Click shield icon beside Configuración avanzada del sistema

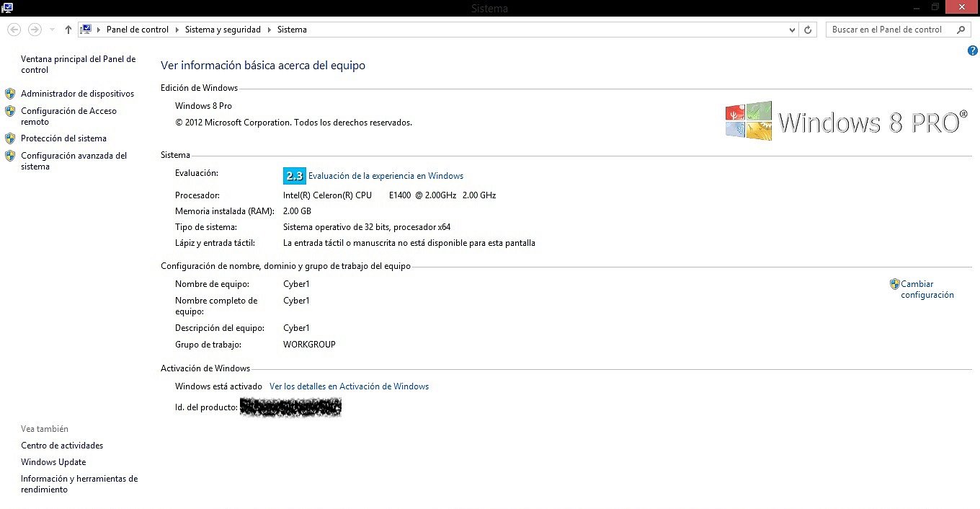(10, 156)
